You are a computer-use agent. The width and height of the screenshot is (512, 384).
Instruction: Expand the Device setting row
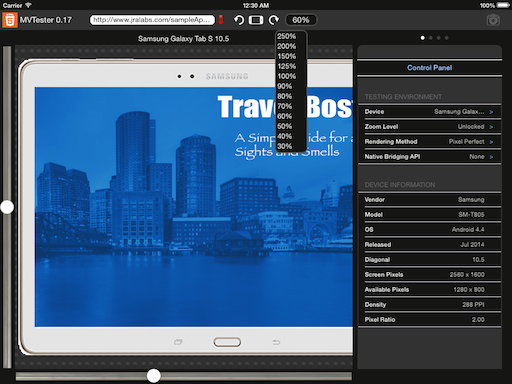tap(429, 112)
